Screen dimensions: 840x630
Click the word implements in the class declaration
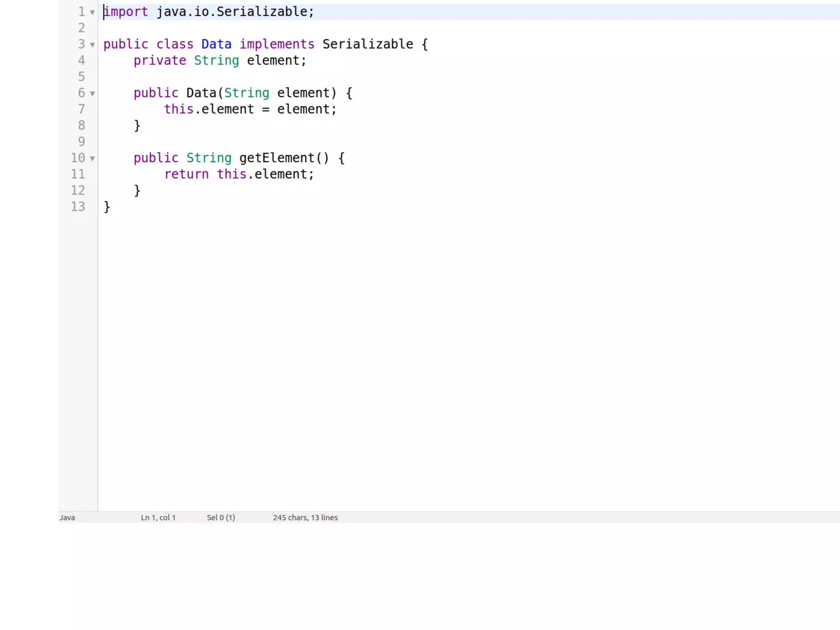[277, 44]
